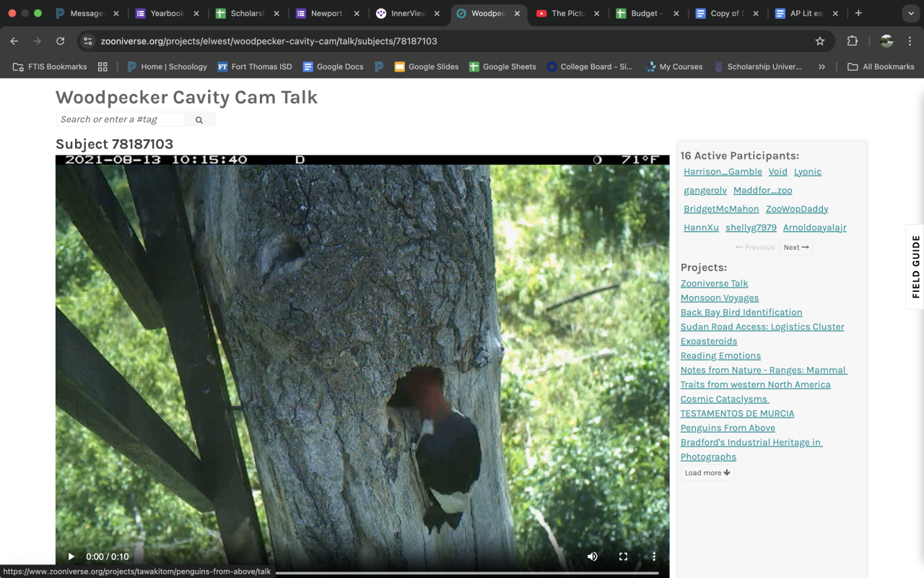Go forward using the browser forward arrow
924x578 pixels.
(x=38, y=41)
